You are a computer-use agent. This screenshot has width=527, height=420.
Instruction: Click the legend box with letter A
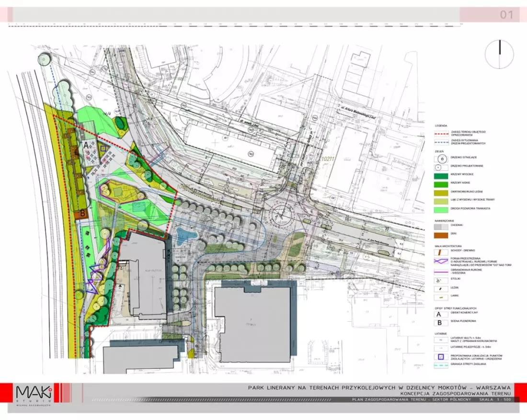(441, 315)
